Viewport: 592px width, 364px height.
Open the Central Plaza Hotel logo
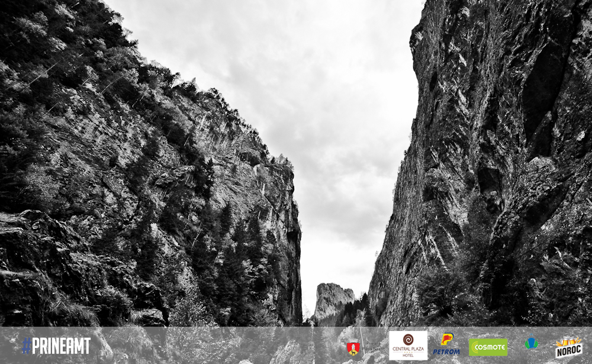408,346
